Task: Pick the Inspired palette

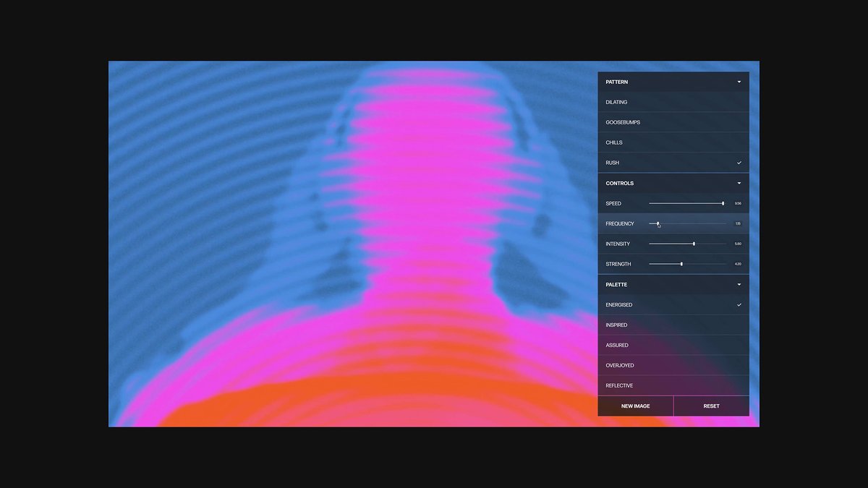Action: pos(673,325)
